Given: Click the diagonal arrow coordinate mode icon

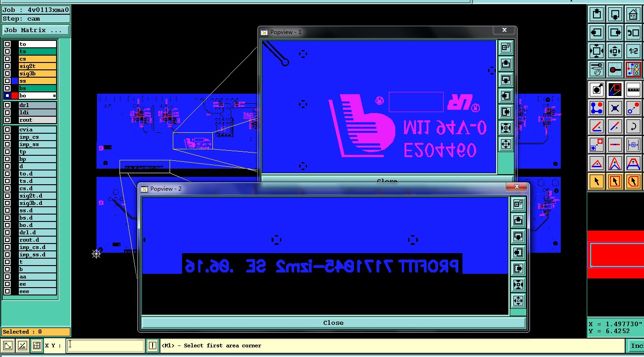Looking at the screenshot, I should coord(8,346).
